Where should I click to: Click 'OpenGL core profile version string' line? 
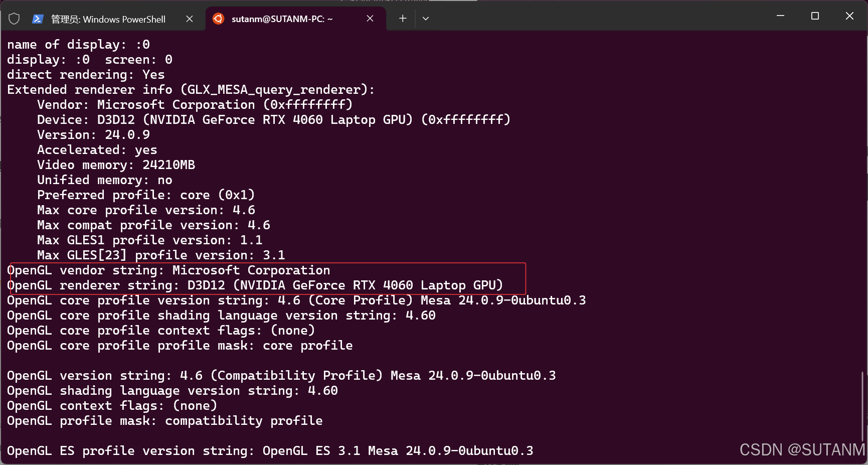coord(296,300)
